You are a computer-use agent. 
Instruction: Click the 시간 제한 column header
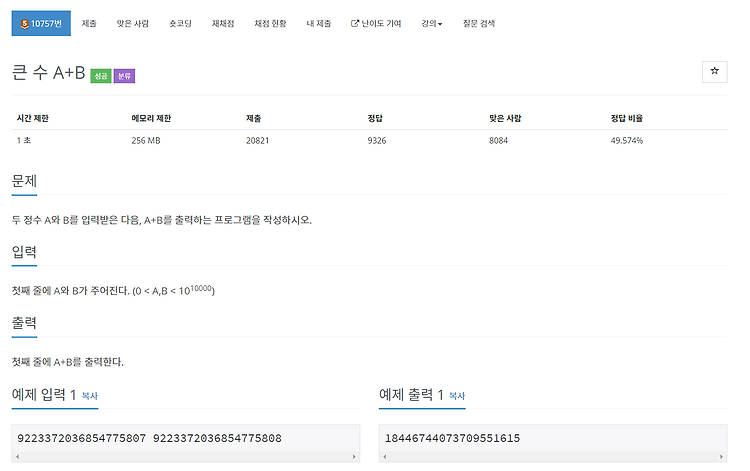pyautogui.click(x=33, y=118)
